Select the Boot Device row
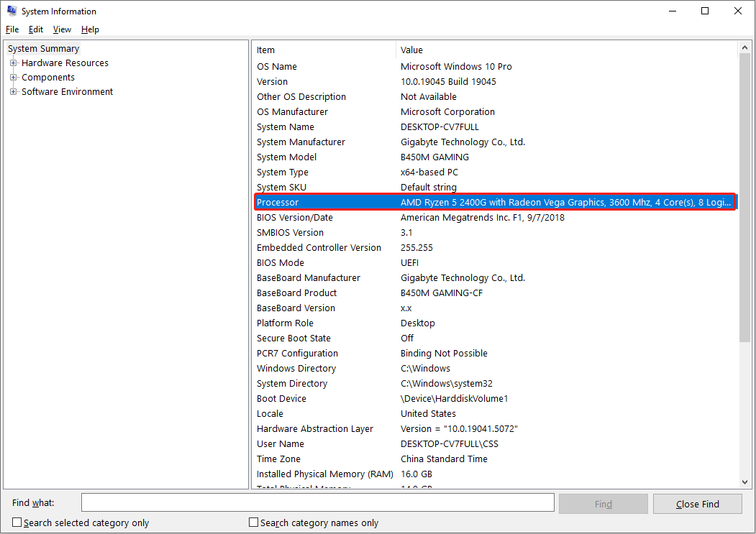This screenshot has height=534, width=756. (495, 399)
